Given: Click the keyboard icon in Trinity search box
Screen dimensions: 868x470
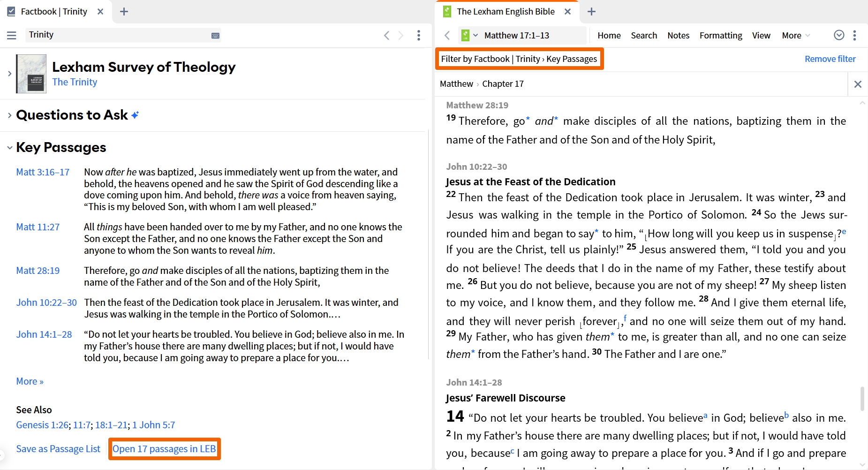Looking at the screenshot, I should tap(215, 36).
